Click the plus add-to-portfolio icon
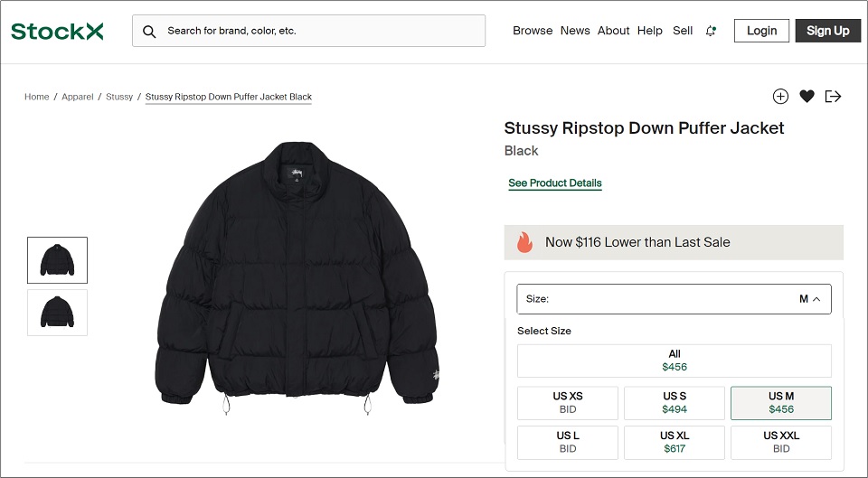The width and height of the screenshot is (868, 478). point(780,97)
